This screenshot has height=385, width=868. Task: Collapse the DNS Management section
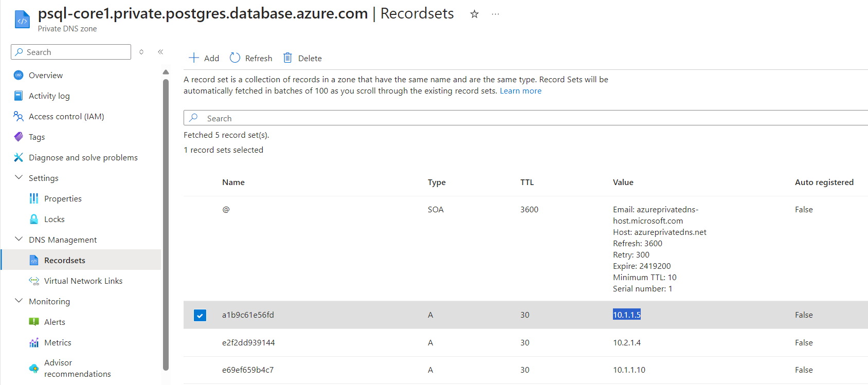pyautogui.click(x=19, y=239)
